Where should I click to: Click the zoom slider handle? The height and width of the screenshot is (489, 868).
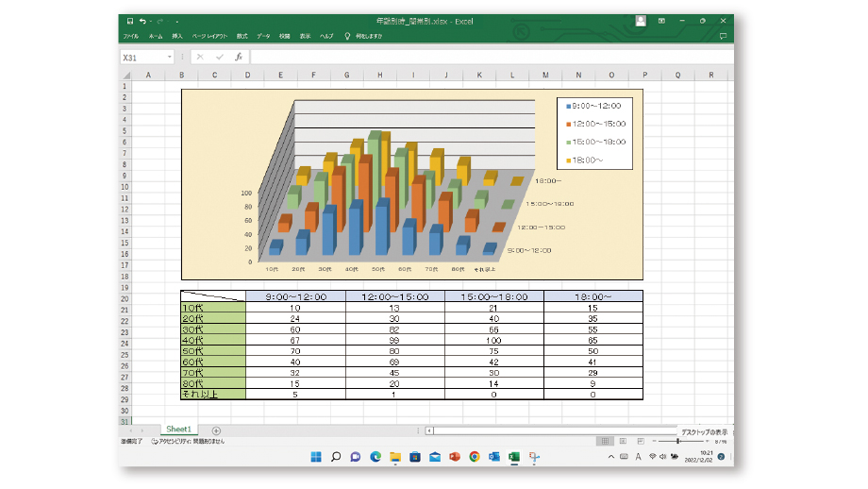point(678,442)
